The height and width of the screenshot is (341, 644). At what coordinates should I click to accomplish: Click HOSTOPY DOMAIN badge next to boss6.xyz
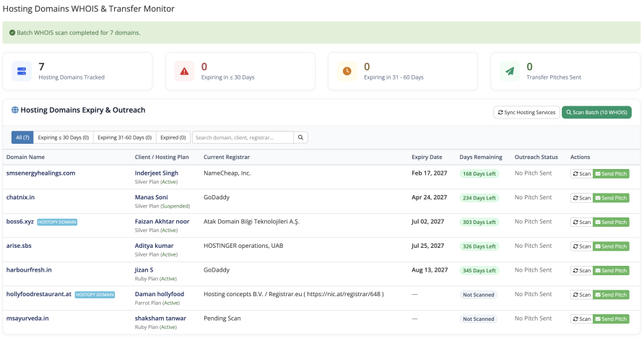coord(57,223)
